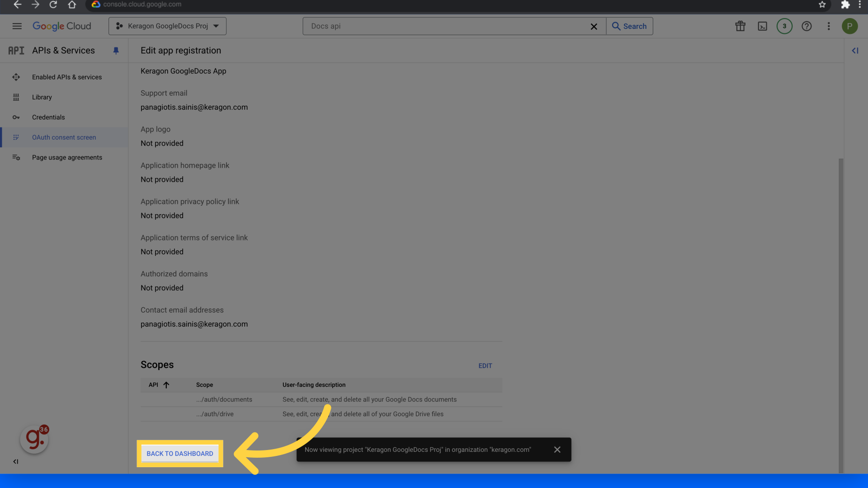The image size is (868, 488).
Task: Select the .../auth/drive scope row
Action: [321, 414]
